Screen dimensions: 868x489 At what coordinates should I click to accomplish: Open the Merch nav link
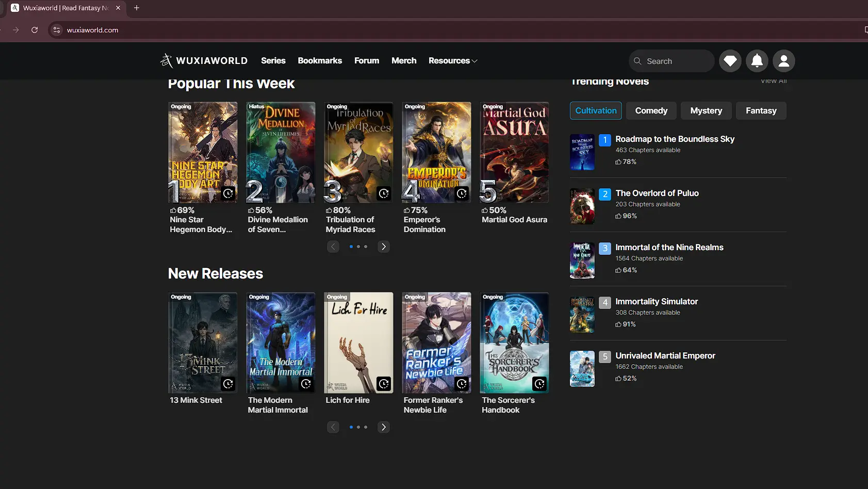[404, 61]
